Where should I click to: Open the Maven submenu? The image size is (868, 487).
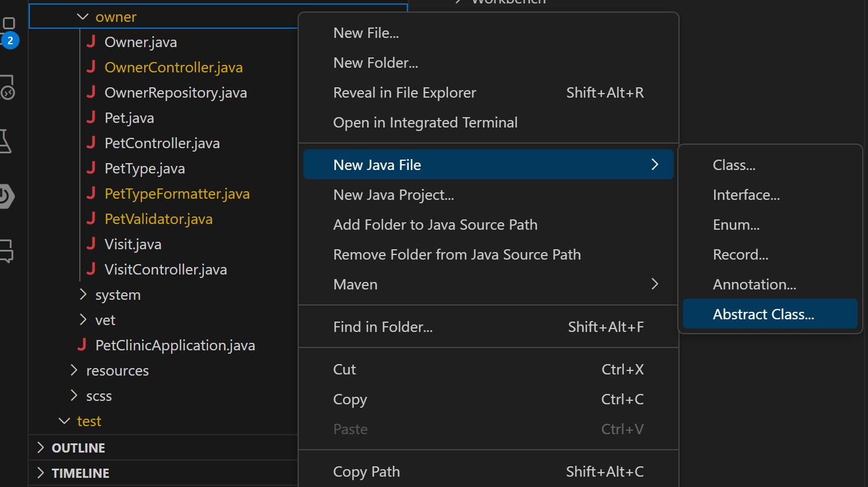pos(488,284)
